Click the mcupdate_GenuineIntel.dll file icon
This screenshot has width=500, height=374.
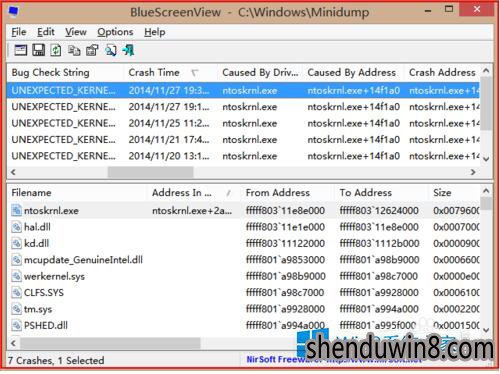(16, 260)
